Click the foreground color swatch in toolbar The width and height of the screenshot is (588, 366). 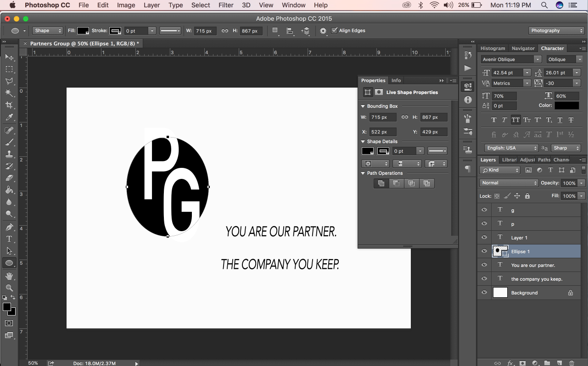[7, 307]
